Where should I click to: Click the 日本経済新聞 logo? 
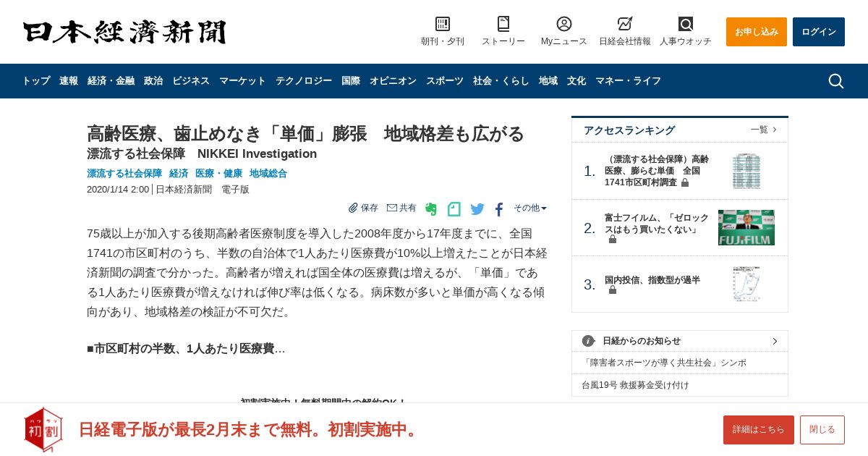[x=124, y=32]
